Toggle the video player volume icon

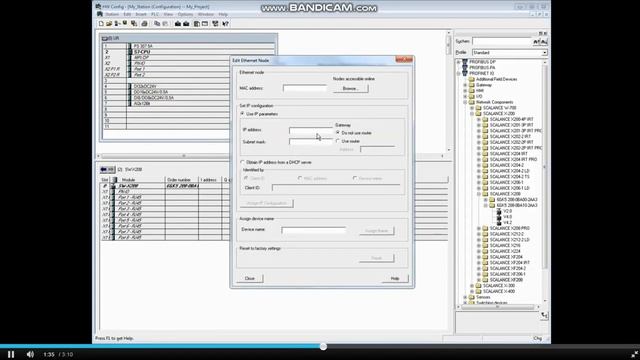coord(30,354)
